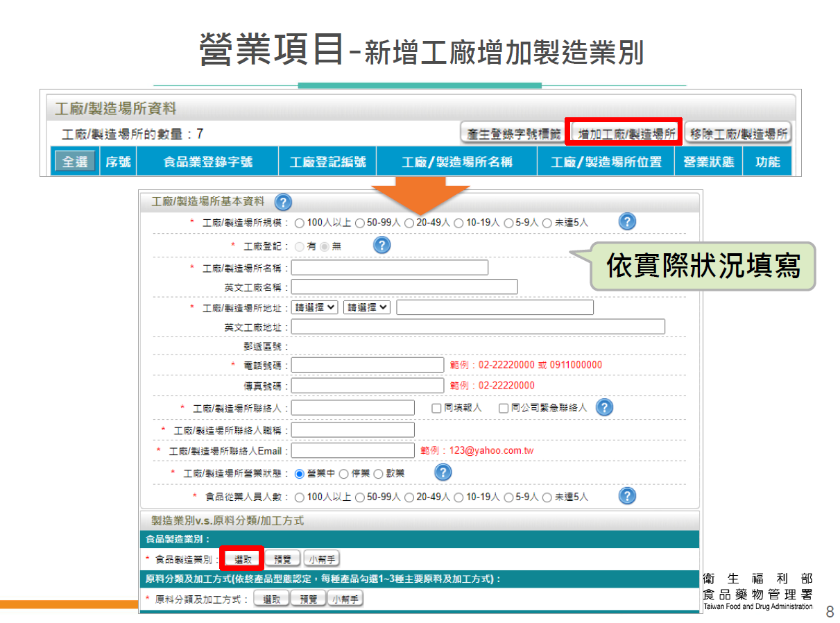Click the 電話號碼 input field
Image resolution: width=840 pixels, height=623 pixels.
[x=367, y=366]
